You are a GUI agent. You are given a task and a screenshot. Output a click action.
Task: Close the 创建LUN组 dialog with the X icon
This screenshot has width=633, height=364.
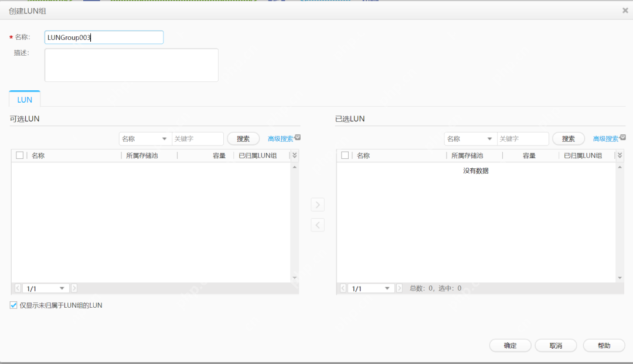click(625, 10)
